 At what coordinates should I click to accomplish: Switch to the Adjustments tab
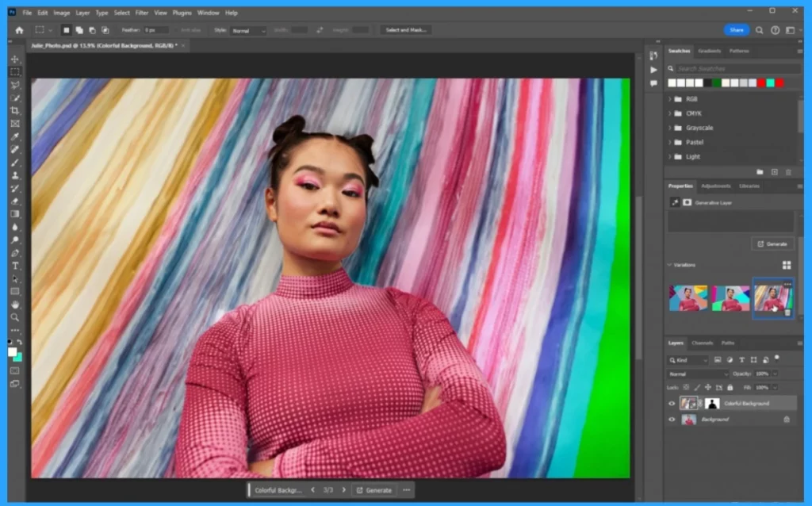[716, 186]
